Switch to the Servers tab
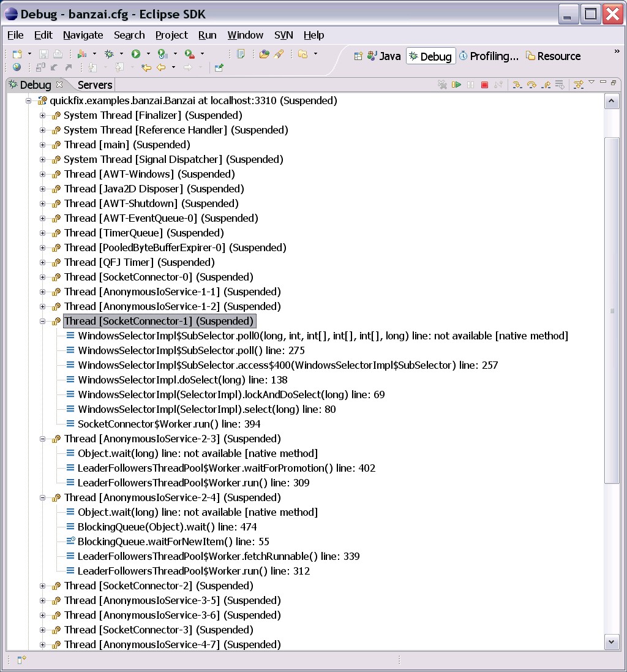627x672 pixels. (x=95, y=85)
